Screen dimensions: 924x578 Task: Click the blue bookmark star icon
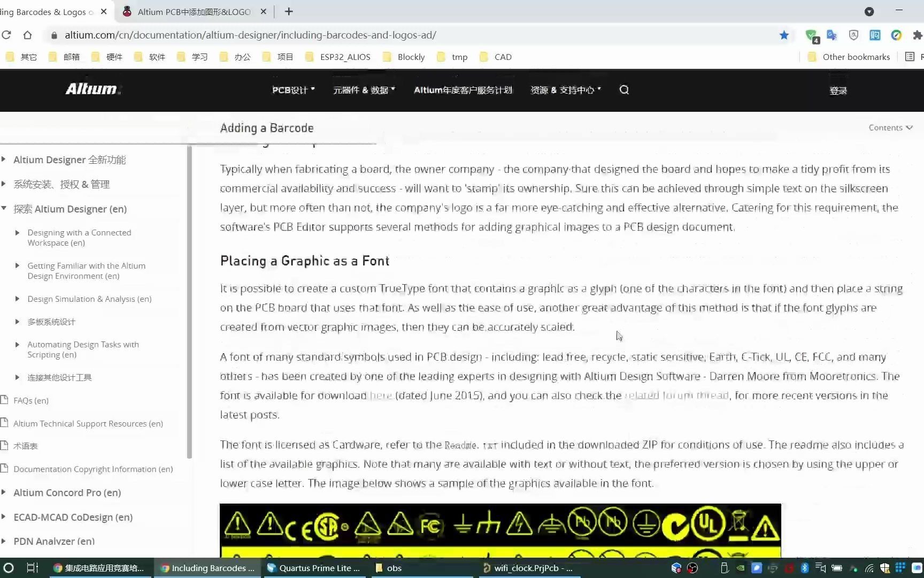coord(784,35)
